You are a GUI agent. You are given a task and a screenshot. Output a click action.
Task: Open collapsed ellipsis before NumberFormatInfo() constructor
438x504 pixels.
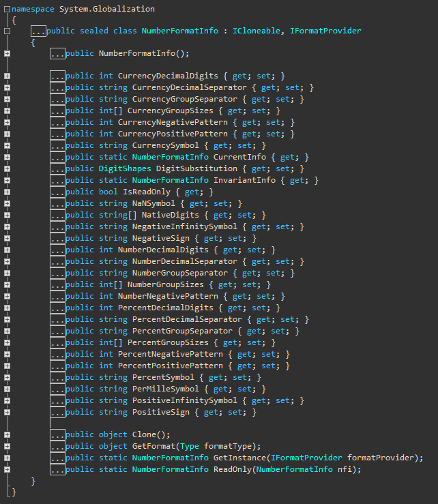pyautogui.click(x=57, y=54)
